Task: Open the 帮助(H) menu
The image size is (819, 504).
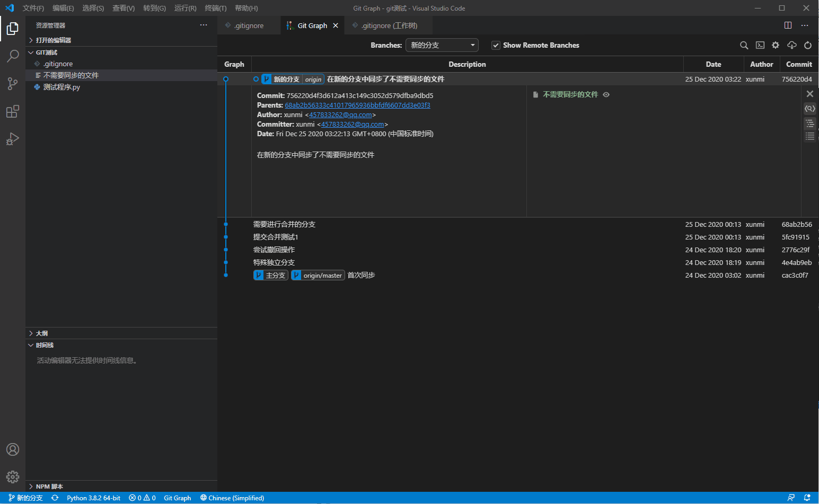Action: coord(246,8)
